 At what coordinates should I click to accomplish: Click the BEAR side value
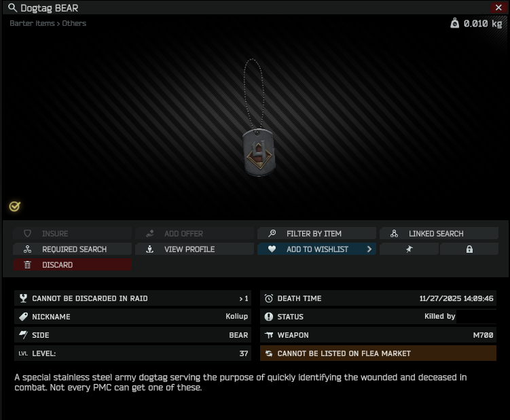[x=238, y=335]
